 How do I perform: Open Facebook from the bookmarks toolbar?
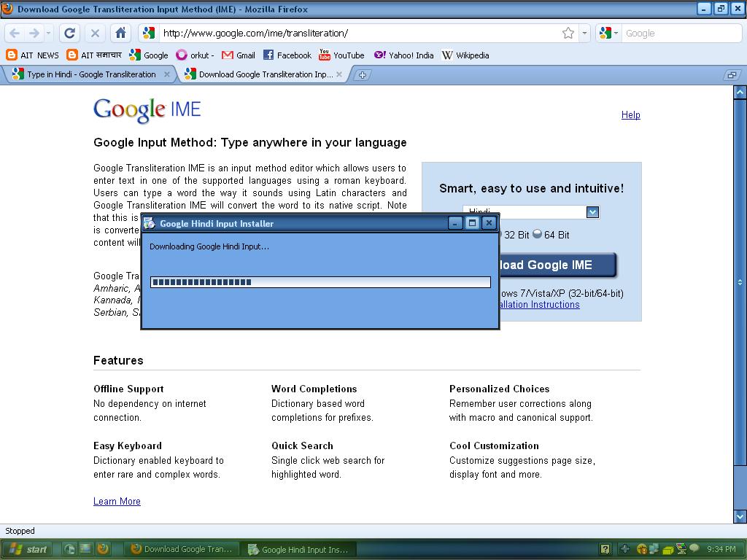287,55
